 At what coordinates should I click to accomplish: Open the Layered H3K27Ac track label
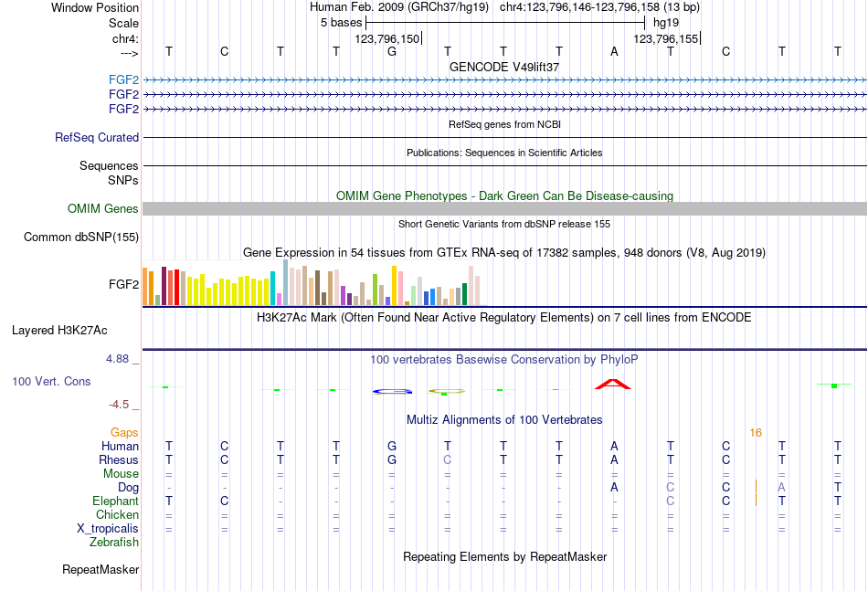pos(59,331)
